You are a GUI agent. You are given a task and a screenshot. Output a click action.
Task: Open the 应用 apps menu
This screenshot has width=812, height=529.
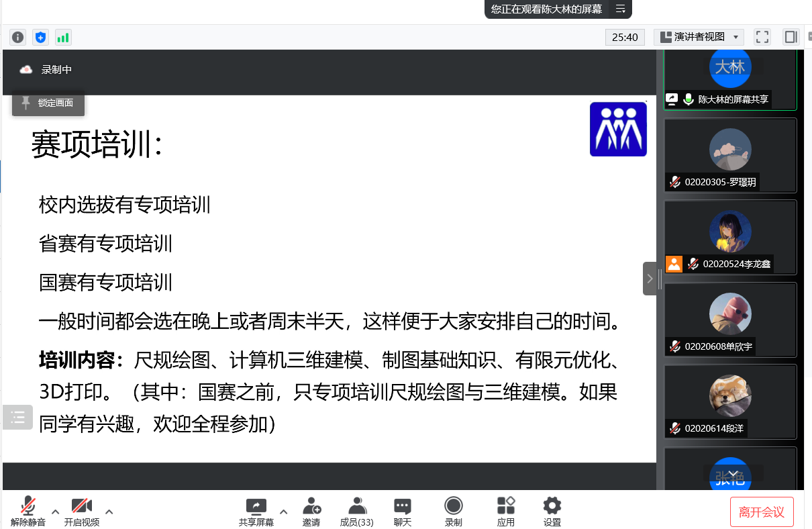(506, 511)
